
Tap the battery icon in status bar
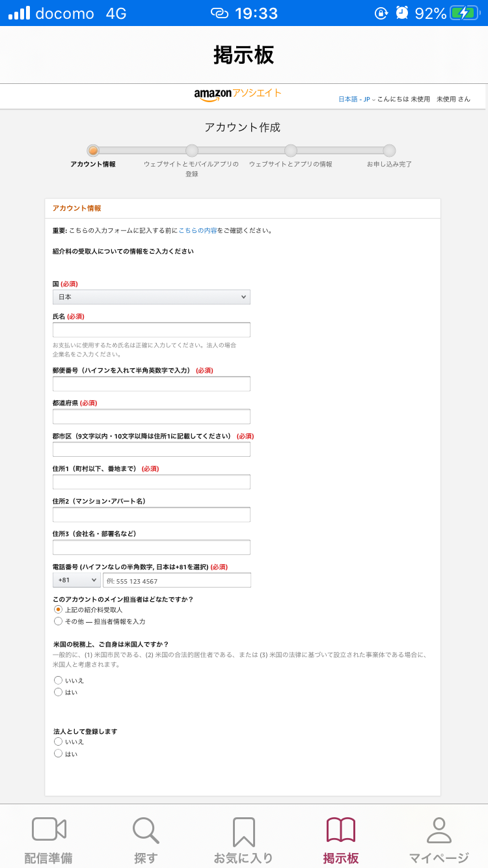click(x=467, y=13)
